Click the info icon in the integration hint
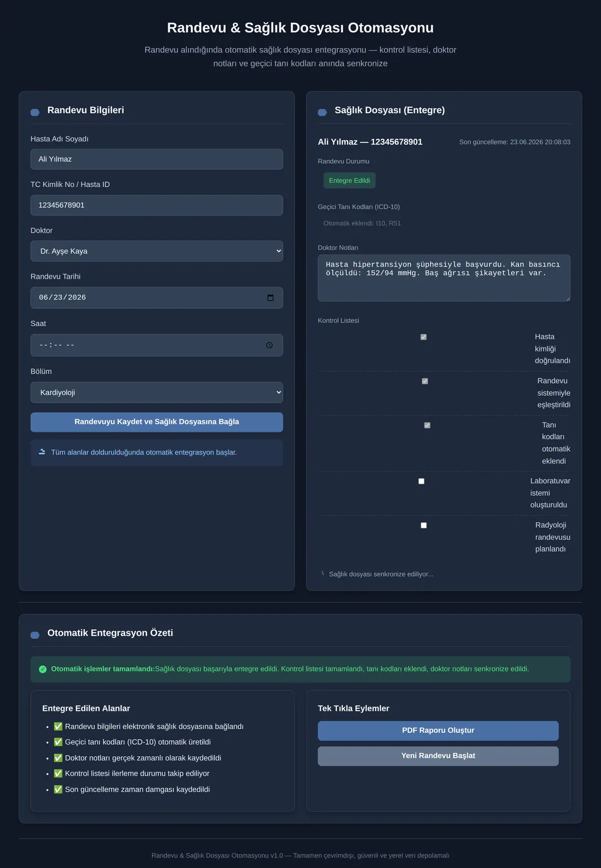Image resolution: width=601 pixels, height=868 pixels. coord(42,452)
